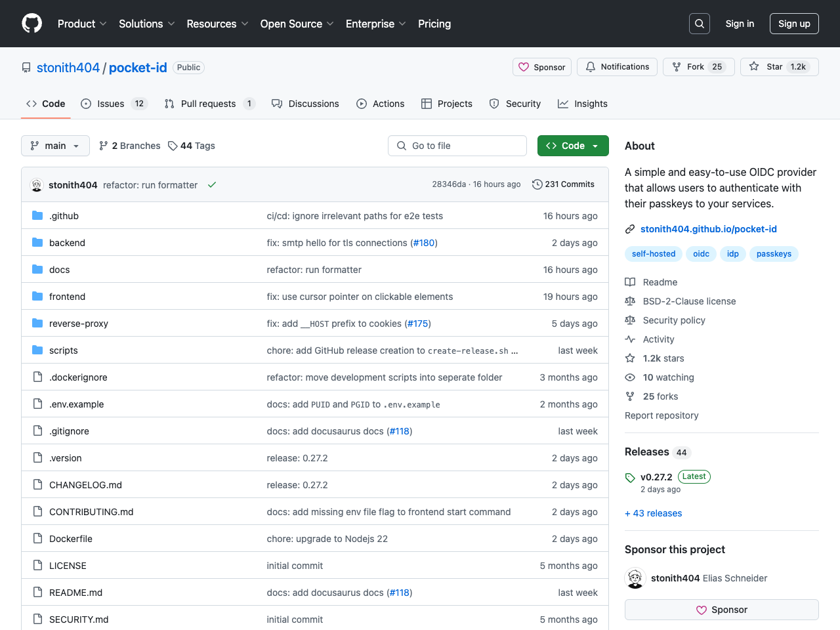Open the README.md file
Viewport: 840px width, 630px height.
click(x=75, y=593)
